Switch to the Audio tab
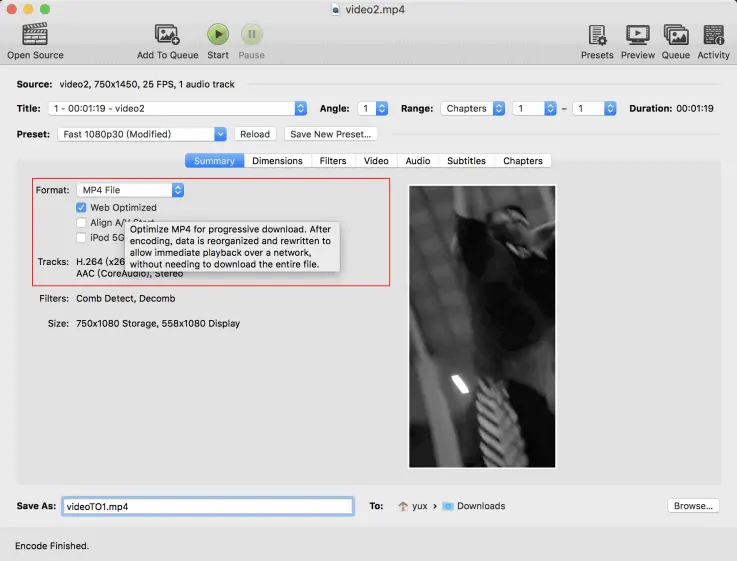The image size is (737, 561). (x=418, y=161)
